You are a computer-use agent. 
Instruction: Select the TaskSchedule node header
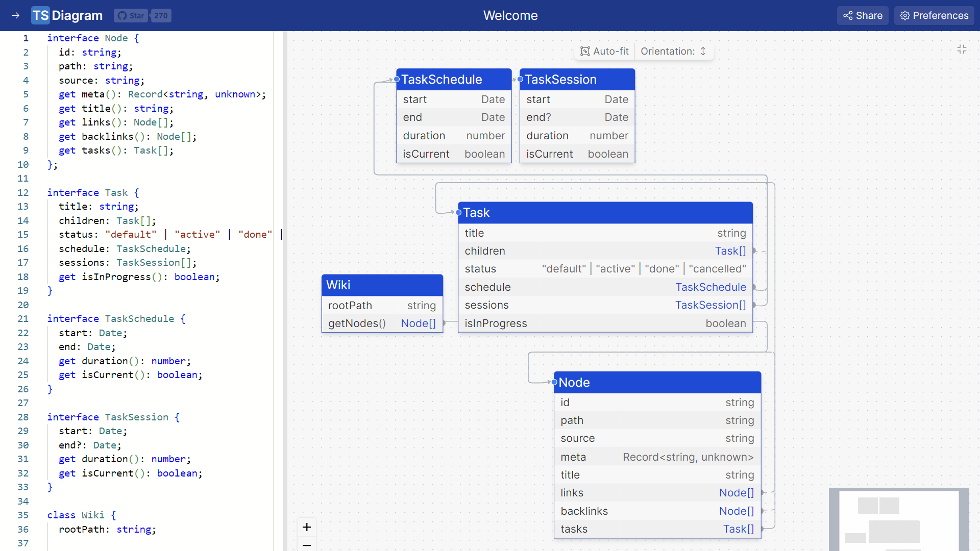coord(454,79)
